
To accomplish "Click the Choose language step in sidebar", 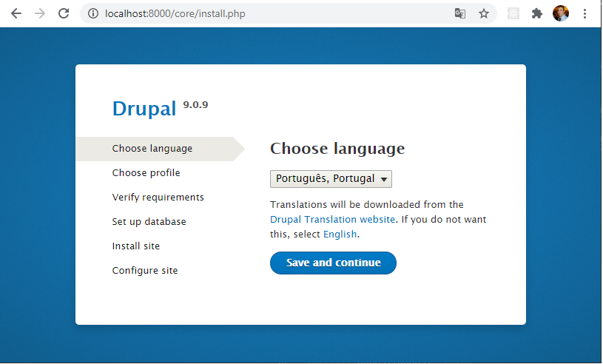I will click(152, 149).
